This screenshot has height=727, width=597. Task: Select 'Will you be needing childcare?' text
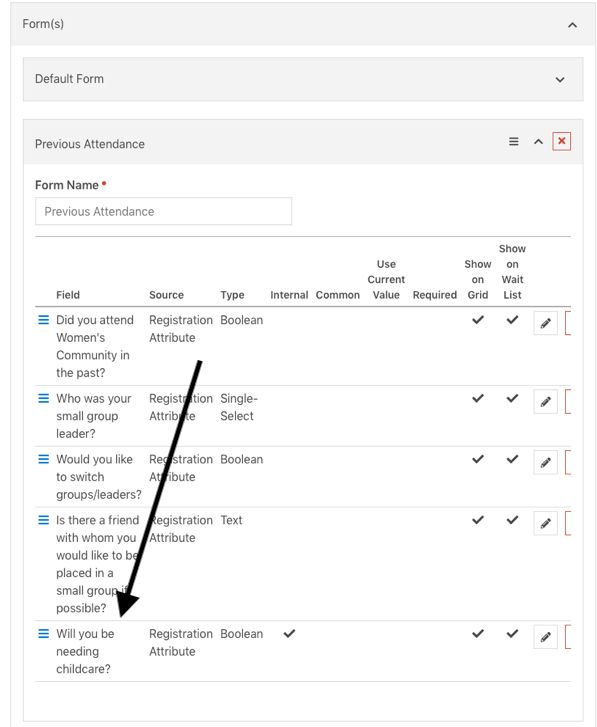pos(85,651)
